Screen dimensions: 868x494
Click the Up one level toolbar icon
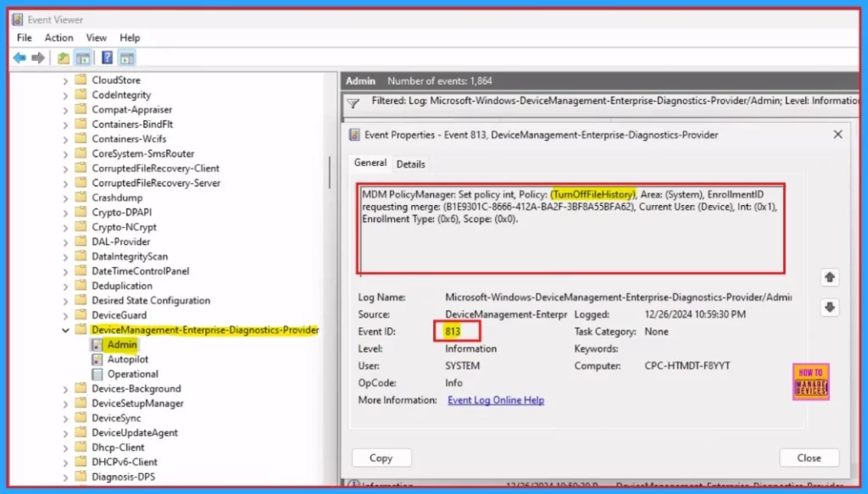coord(64,58)
